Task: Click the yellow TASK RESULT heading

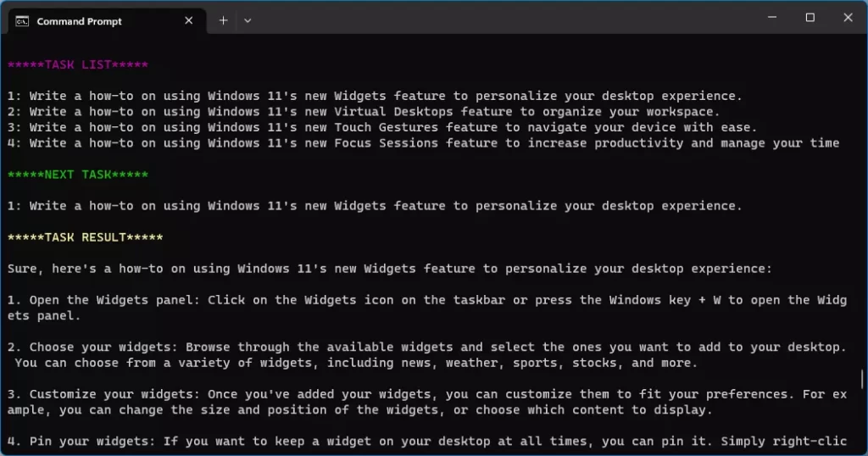Action: pos(86,237)
